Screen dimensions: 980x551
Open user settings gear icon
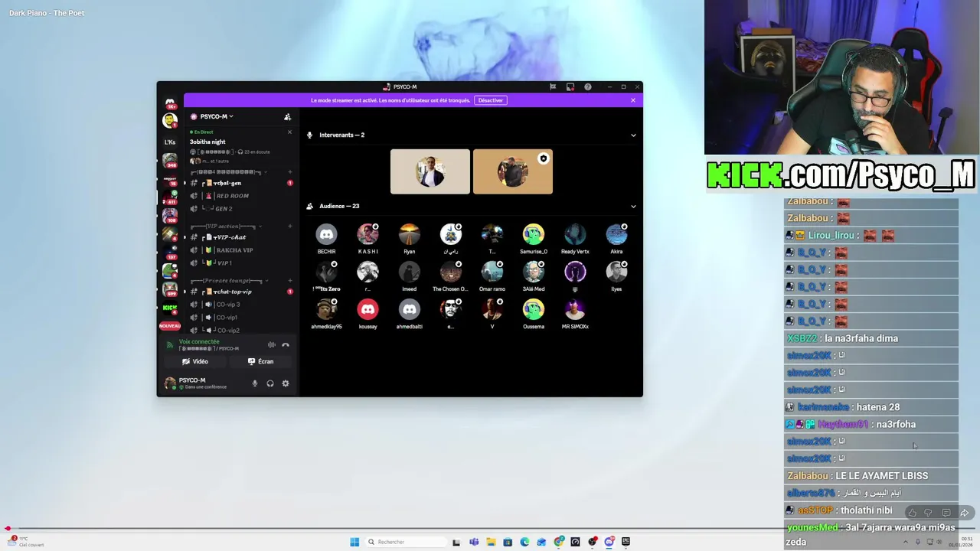tap(286, 383)
